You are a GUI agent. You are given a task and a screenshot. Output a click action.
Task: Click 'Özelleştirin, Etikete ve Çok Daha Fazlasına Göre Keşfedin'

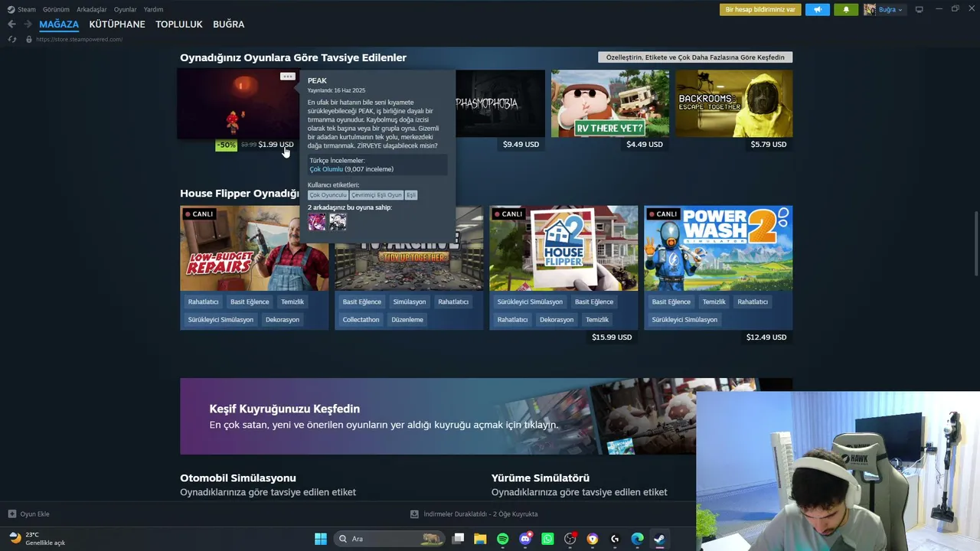pos(695,57)
